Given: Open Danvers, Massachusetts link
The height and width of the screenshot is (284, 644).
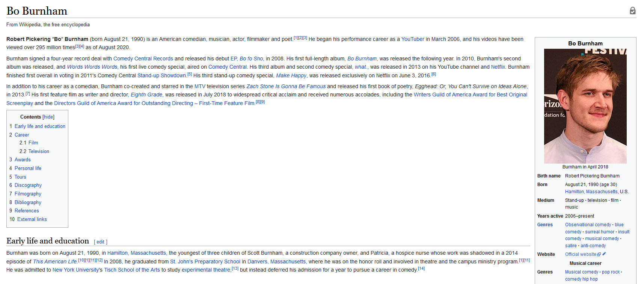Looking at the screenshot, I should [276, 261].
